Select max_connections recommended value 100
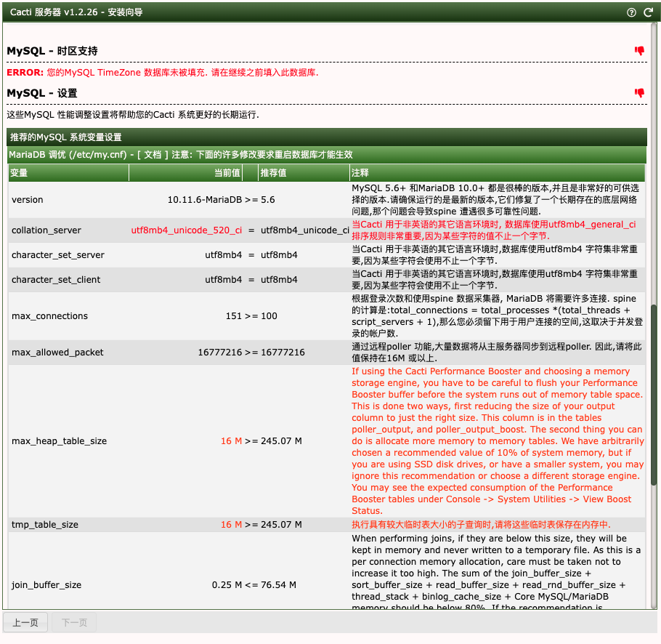 [269, 316]
